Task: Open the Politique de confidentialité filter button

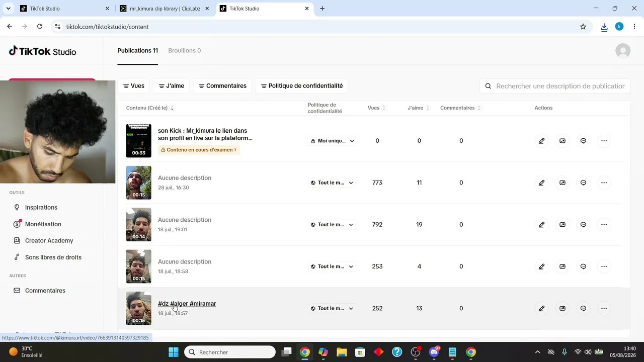Action: coord(302,86)
